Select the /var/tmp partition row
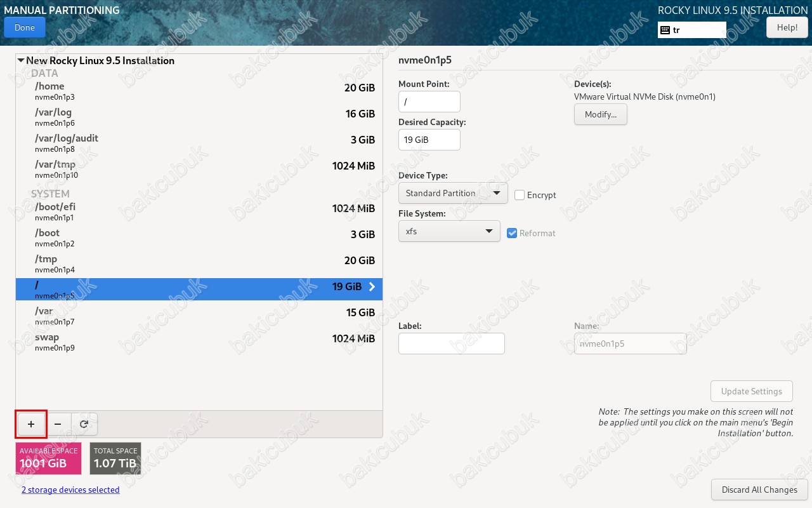 coord(199,170)
